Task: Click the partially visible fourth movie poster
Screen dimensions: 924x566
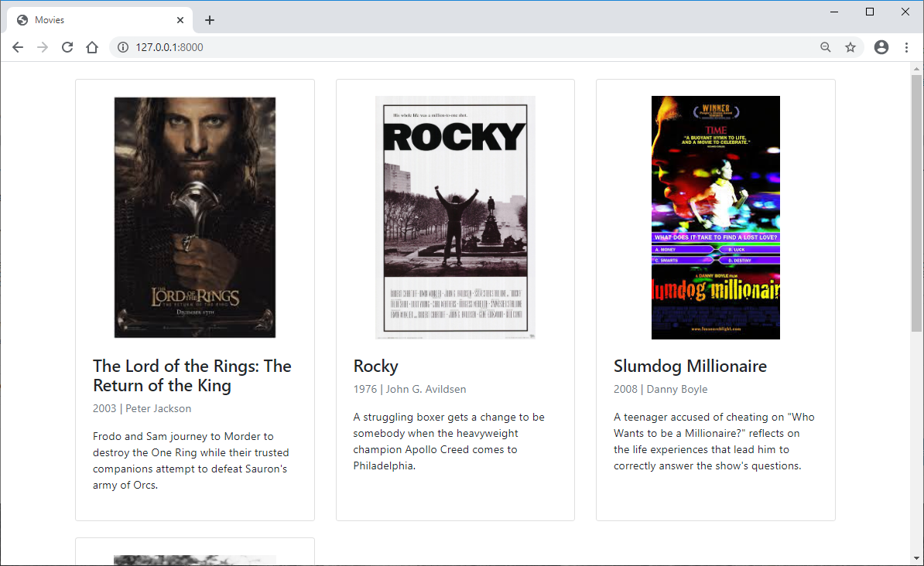Action: pyautogui.click(x=195, y=560)
